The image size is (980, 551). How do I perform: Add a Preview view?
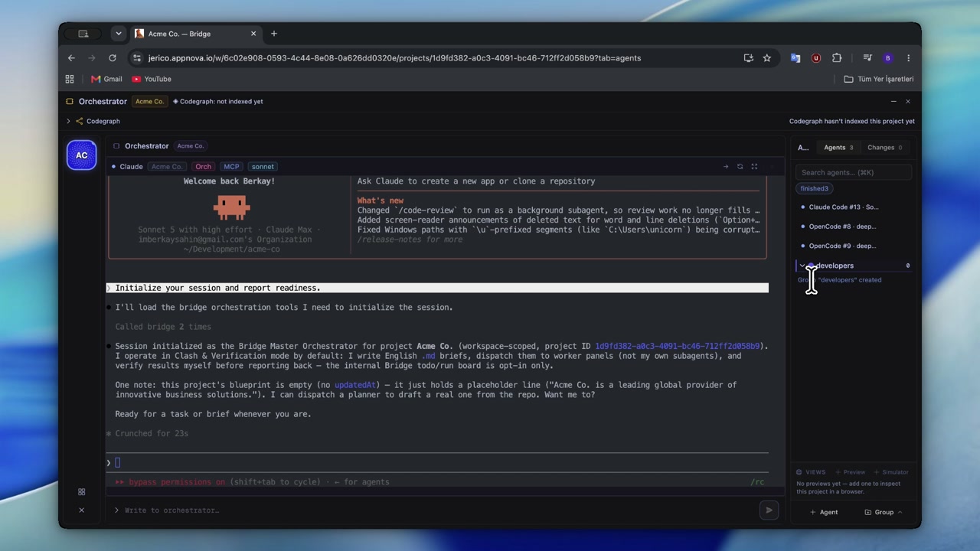click(850, 472)
